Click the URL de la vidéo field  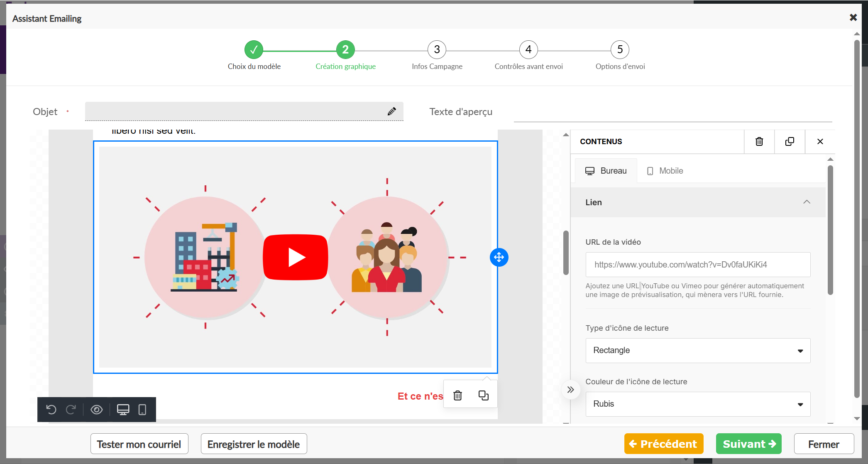[x=698, y=265]
